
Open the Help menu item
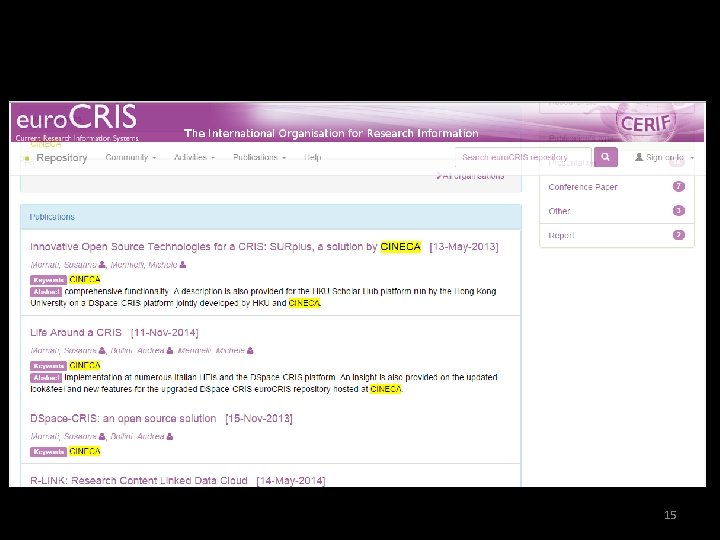[313, 158]
